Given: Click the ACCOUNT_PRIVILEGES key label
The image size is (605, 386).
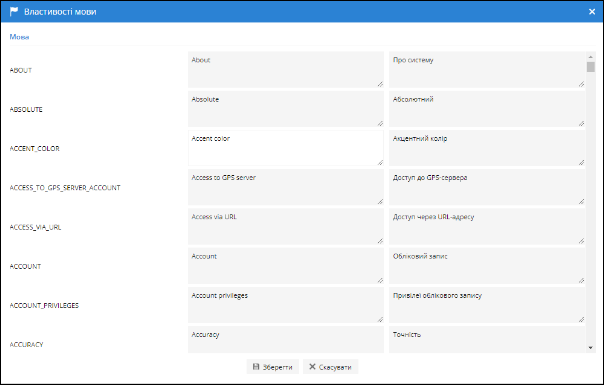Looking at the screenshot, I should pyautogui.click(x=44, y=305).
